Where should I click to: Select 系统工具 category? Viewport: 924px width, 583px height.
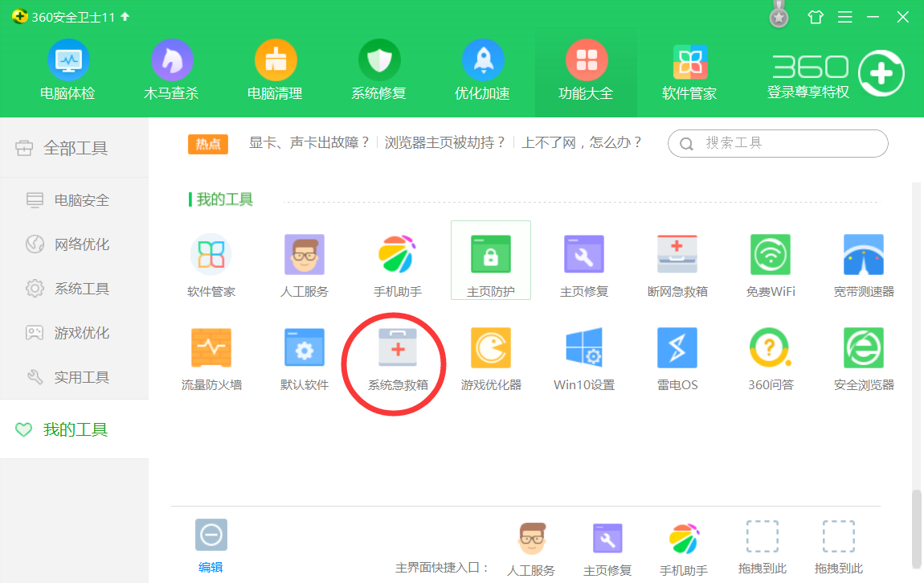coord(74,289)
